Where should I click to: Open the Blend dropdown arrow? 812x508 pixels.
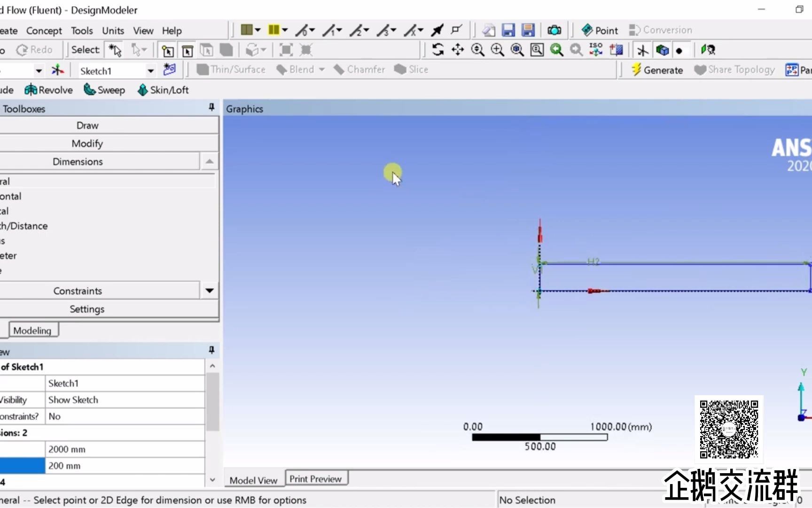tap(322, 70)
